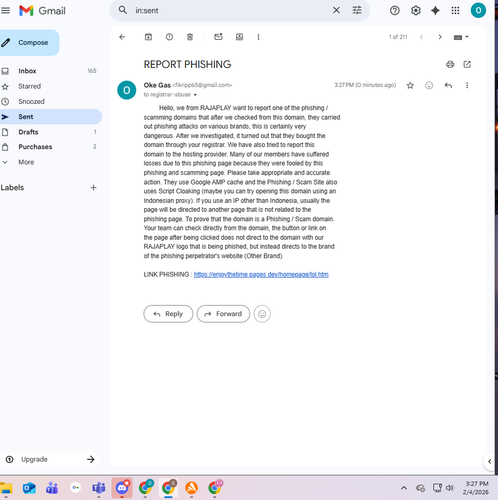Open the toolbar more options menu
This screenshot has width=498, height=500.
pyautogui.click(x=258, y=37)
